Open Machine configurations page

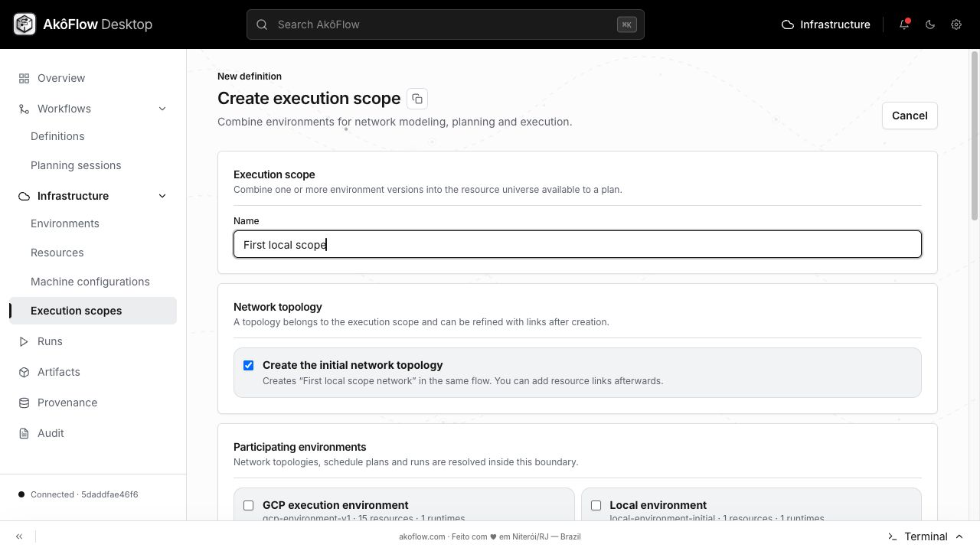tap(90, 282)
